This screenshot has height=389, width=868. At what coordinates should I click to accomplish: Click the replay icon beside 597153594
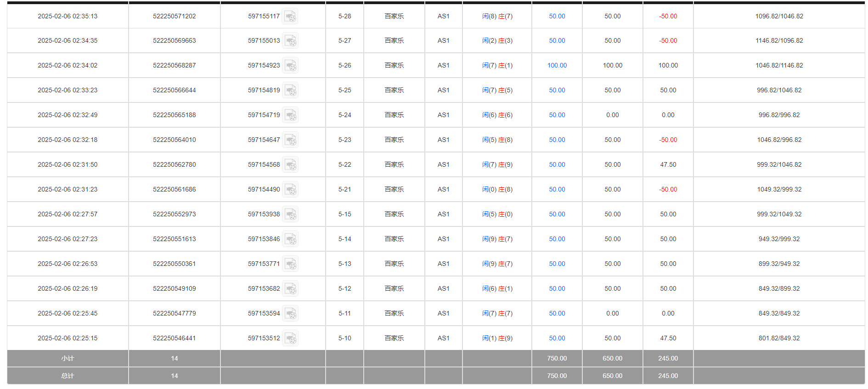[x=290, y=314]
